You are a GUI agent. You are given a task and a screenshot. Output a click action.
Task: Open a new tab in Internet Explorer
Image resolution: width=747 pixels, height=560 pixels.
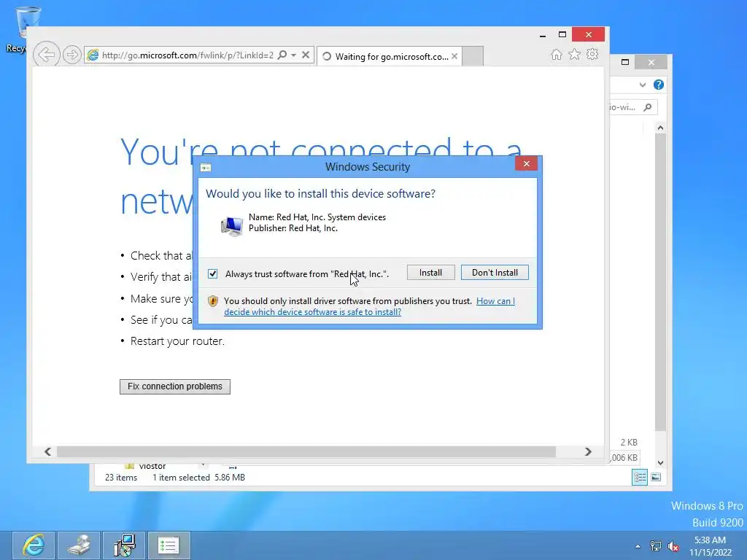pyautogui.click(x=473, y=56)
